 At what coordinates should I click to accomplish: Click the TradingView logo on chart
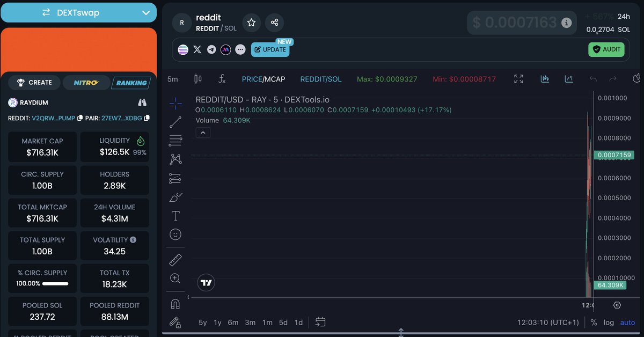pyautogui.click(x=206, y=283)
